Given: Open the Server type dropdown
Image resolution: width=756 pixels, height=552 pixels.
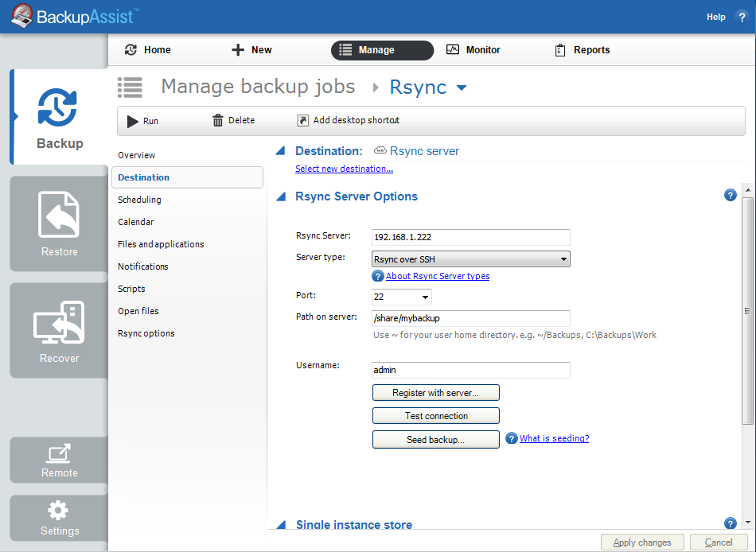Looking at the screenshot, I should (x=470, y=259).
